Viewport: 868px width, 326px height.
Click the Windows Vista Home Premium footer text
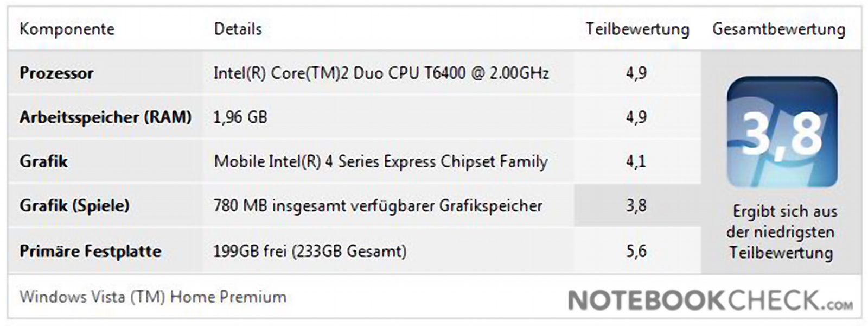pos(153,297)
